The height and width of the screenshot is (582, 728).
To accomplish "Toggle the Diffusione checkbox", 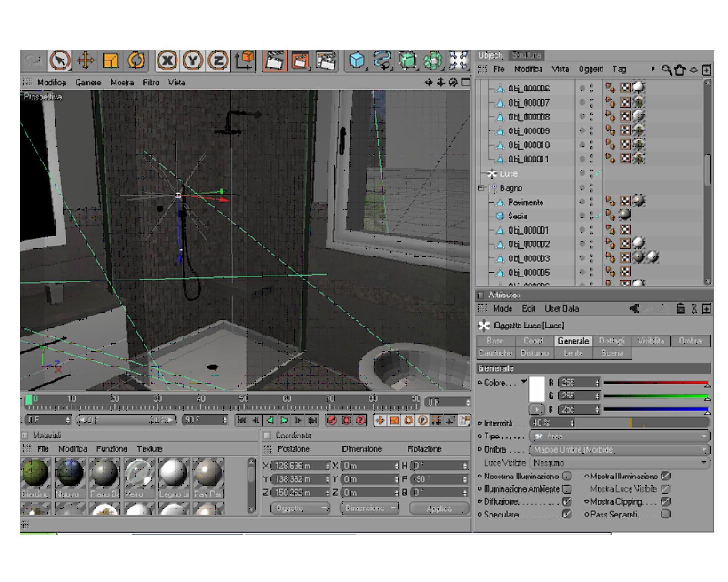I will click(x=567, y=502).
